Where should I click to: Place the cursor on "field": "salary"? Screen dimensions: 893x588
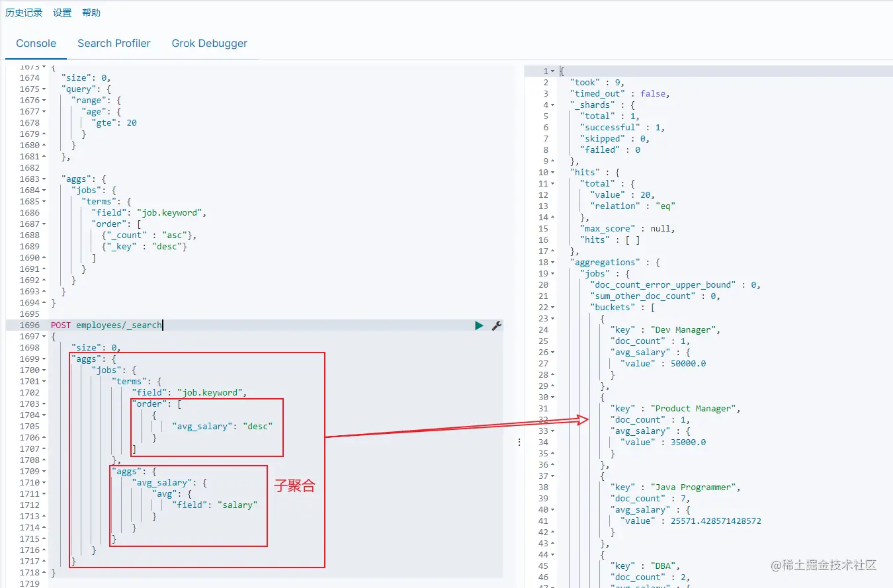214,505
